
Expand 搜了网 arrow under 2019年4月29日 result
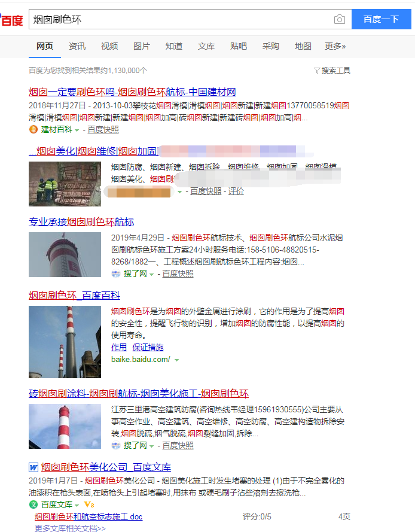151,275
